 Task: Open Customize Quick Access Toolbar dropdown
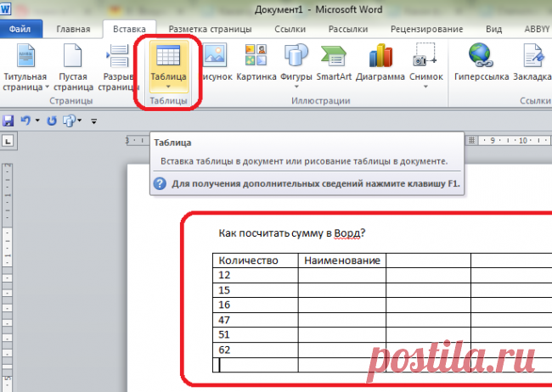click(93, 121)
